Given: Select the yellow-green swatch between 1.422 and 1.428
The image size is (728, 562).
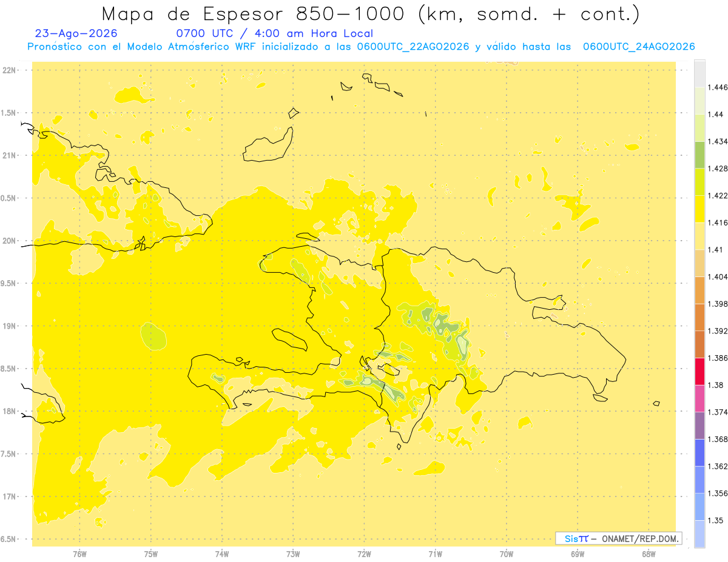Looking at the screenshot, I should pos(699,182).
